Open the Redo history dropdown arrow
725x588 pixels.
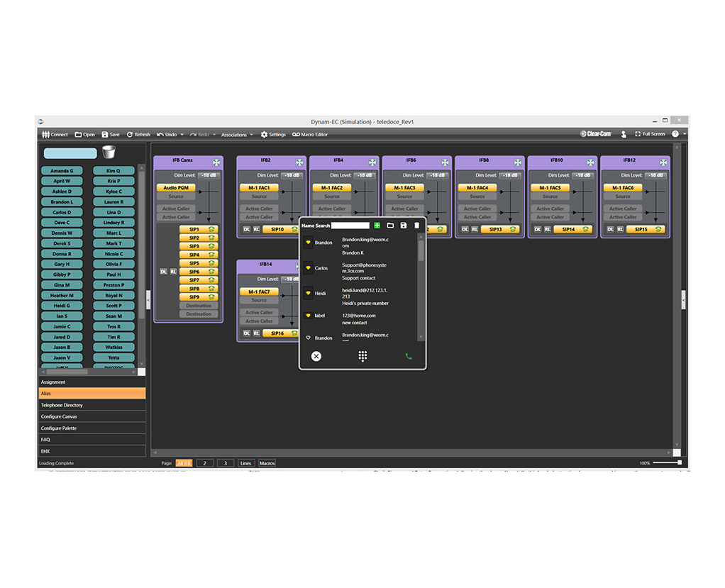coord(214,135)
